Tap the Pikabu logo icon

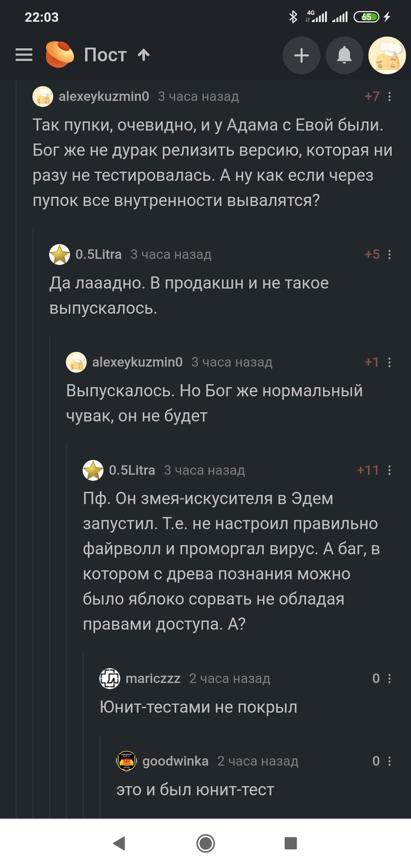point(60,55)
